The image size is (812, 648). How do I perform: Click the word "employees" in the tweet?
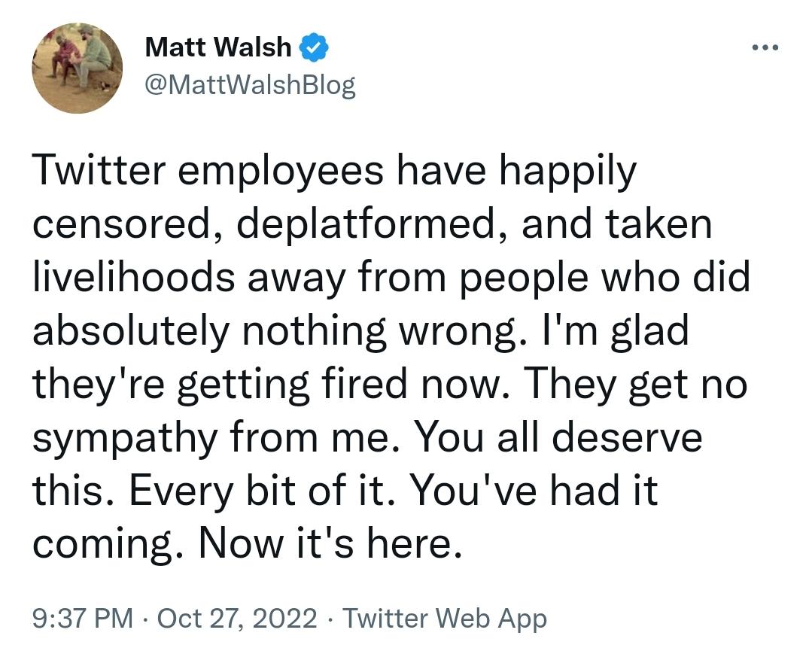(280, 171)
